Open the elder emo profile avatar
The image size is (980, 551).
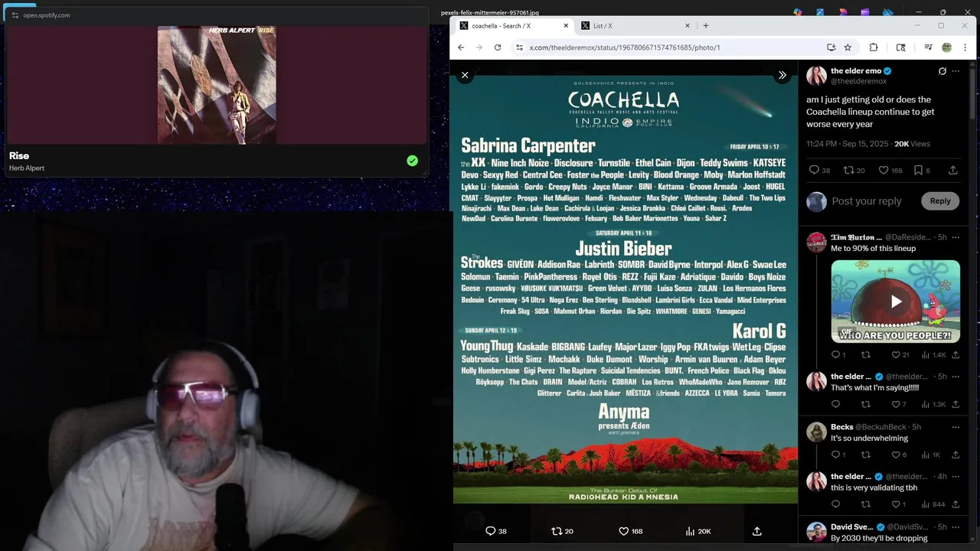(816, 75)
